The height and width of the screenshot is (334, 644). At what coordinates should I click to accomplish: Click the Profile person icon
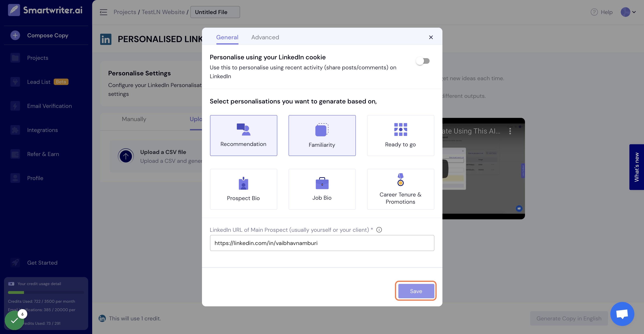[15, 178]
